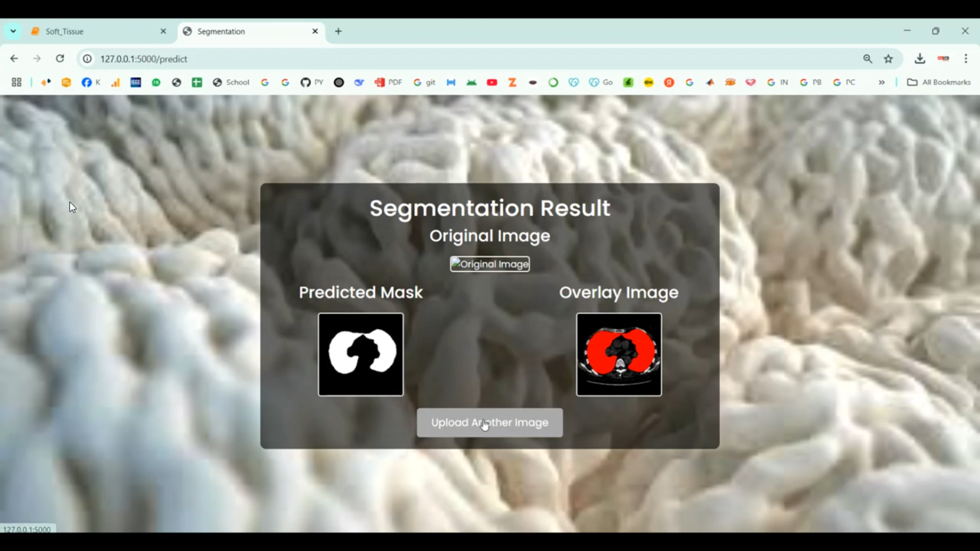Open the All Bookmarks dropdown
The height and width of the screenshot is (551, 980).
point(938,82)
